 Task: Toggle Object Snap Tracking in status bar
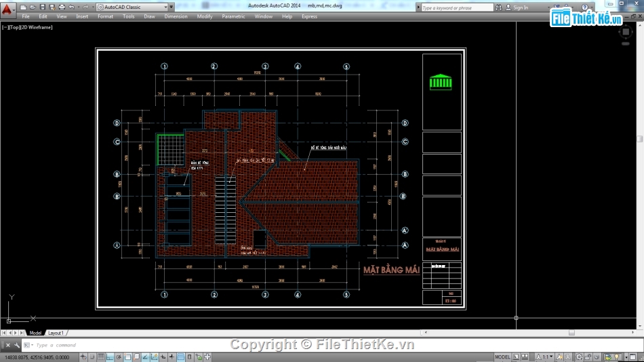tap(145, 357)
